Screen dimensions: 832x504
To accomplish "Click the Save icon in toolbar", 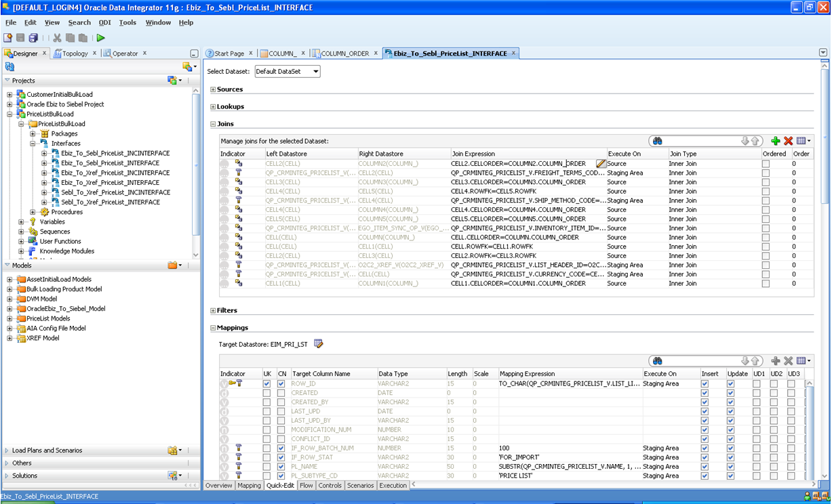I will tap(20, 38).
